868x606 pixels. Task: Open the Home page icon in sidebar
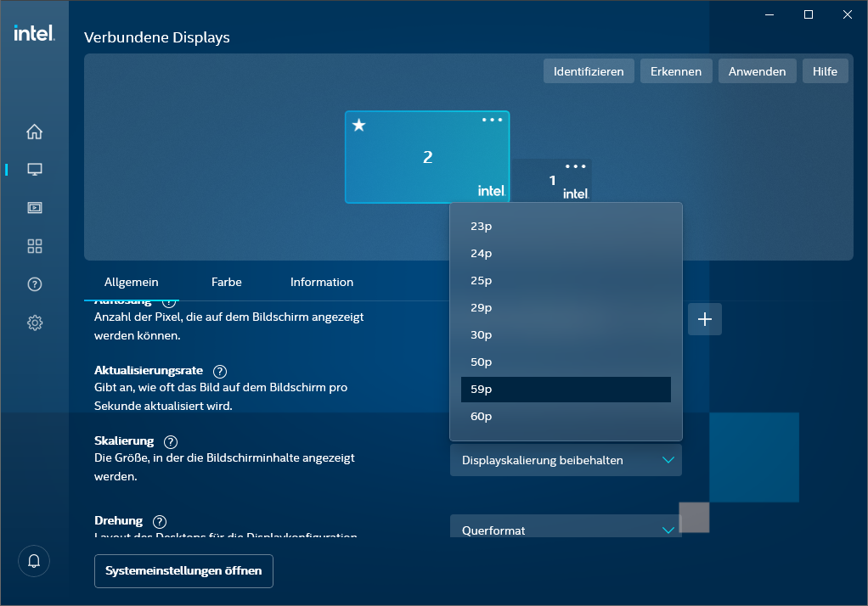coord(34,132)
